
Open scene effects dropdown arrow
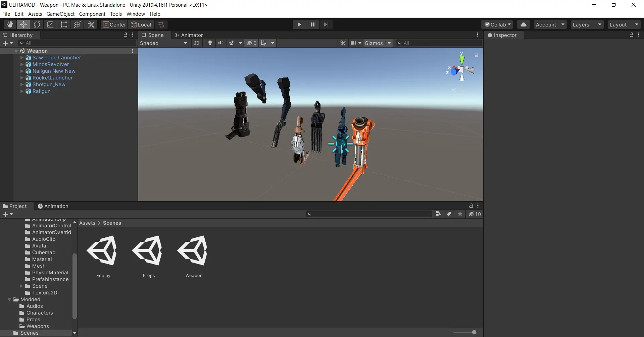click(x=240, y=43)
